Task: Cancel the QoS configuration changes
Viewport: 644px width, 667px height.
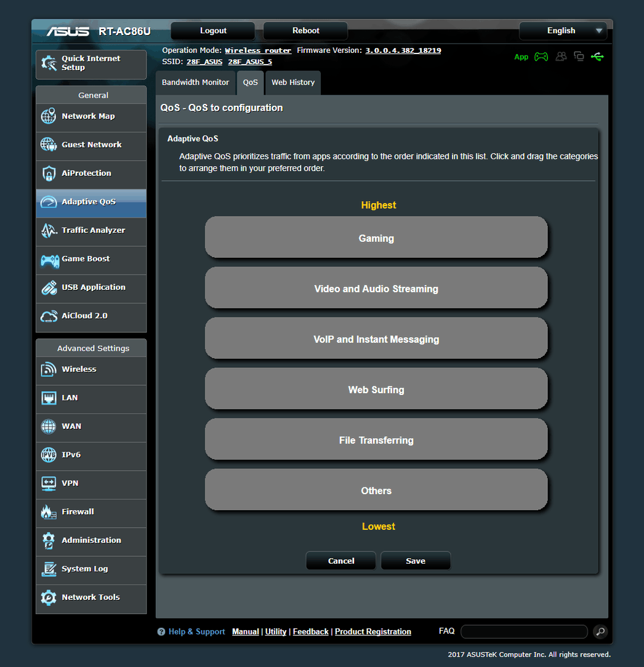Action: 341,561
